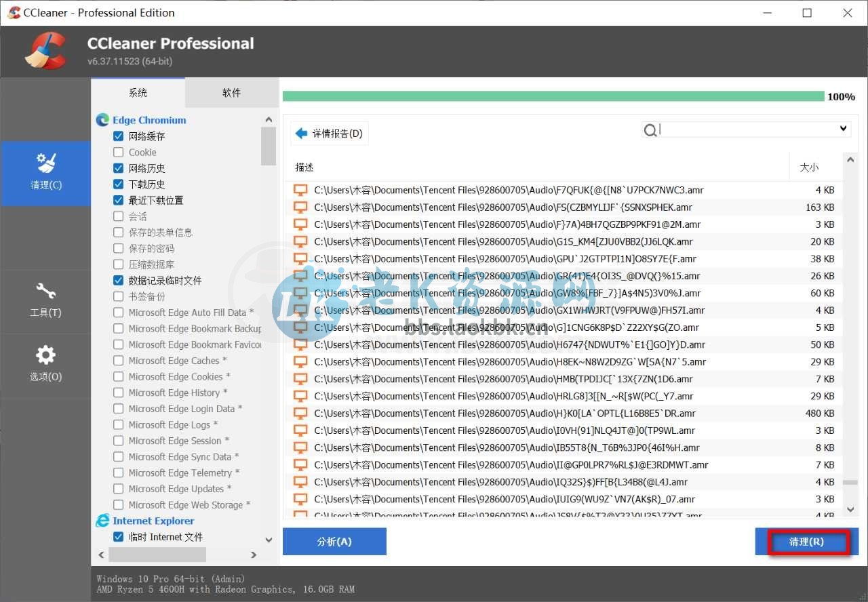Click the file icon of G1S_KM4 row
Screen dimensions: 868x602
[300, 241]
